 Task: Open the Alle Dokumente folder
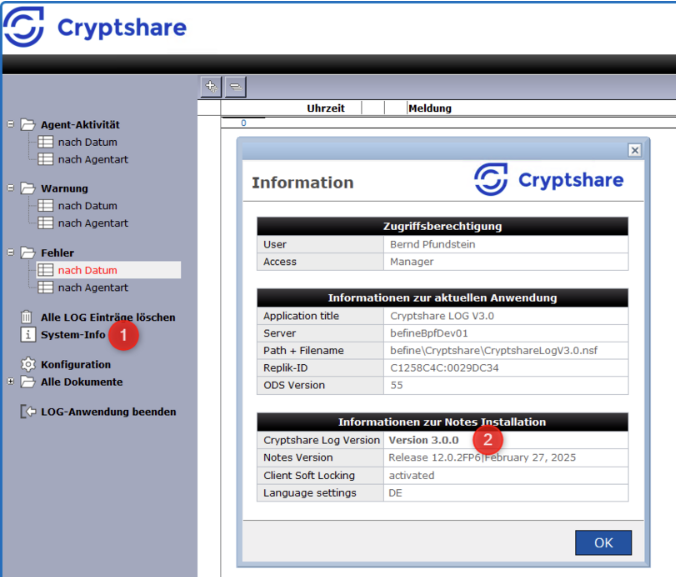pyautogui.click(x=81, y=382)
